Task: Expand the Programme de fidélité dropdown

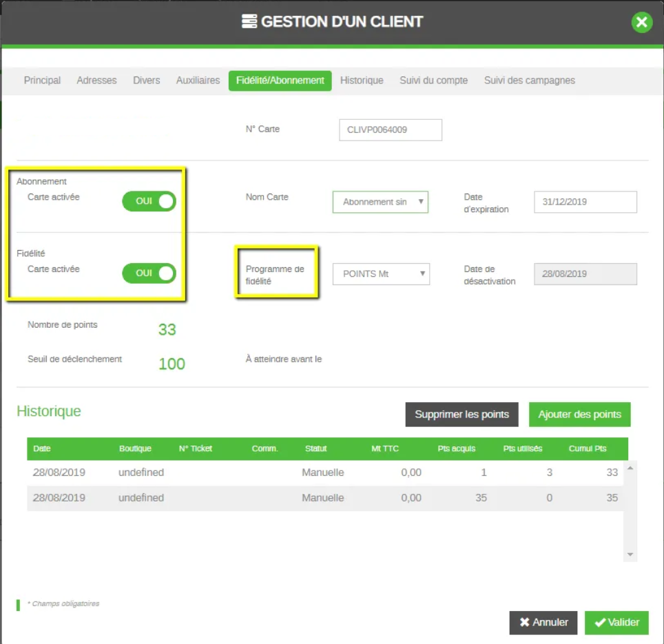Action: 381,274
